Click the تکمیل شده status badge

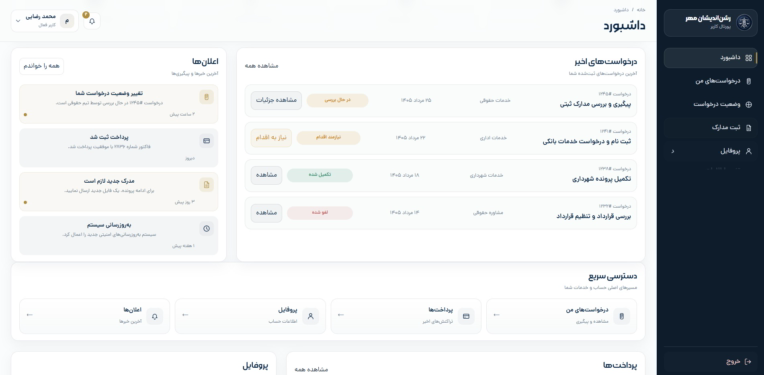click(320, 175)
